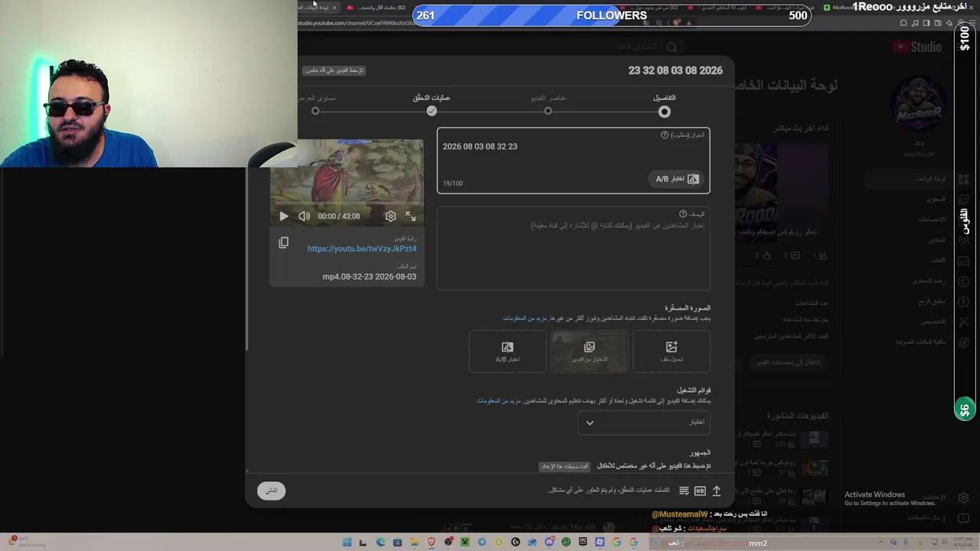Open the send feedback icon in sidebar
The width and height of the screenshot is (980, 551).
point(964,518)
